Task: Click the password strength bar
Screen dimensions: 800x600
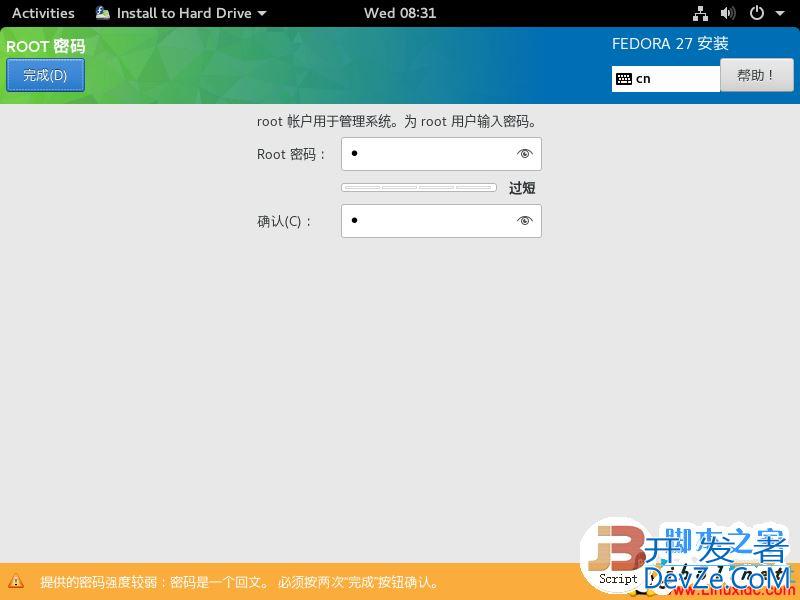Action: tap(418, 188)
